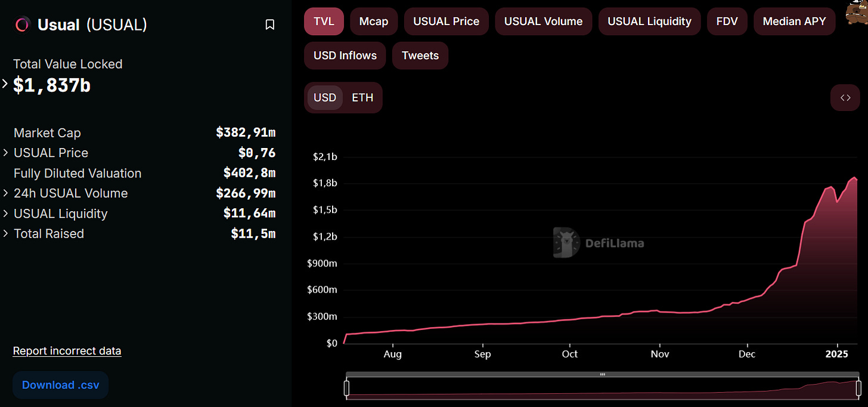Screen dimensions: 868x407
Task: Toggle the TVL chart metric
Action: click(324, 21)
